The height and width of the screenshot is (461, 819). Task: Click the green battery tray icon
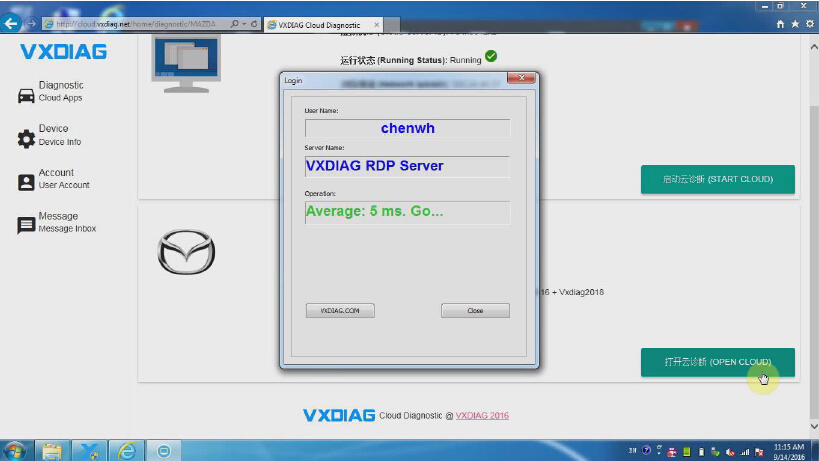pyautogui.click(x=686, y=452)
